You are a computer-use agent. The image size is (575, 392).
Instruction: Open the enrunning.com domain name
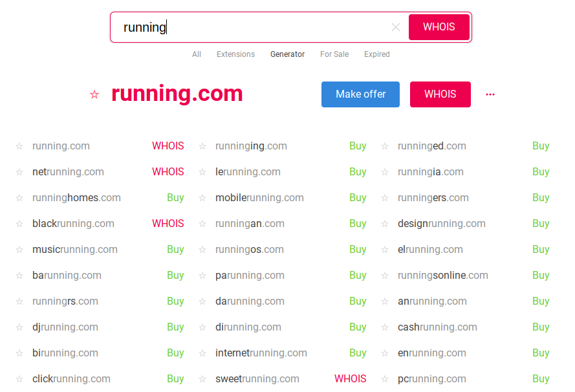(x=432, y=353)
